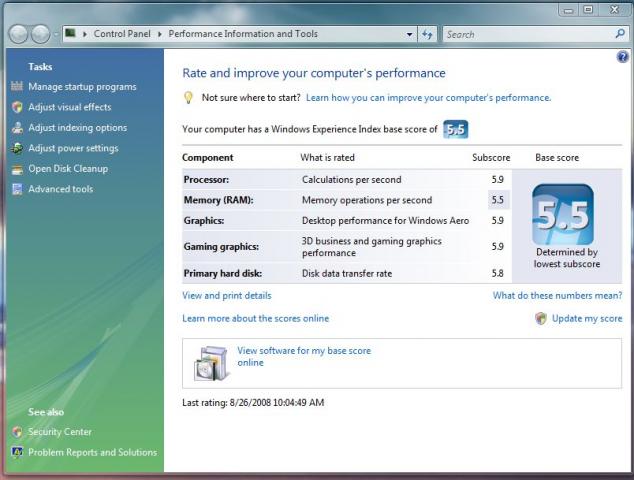Click Calculations per second text
Image resolution: width=634 pixels, height=480 pixels.
tap(351, 180)
